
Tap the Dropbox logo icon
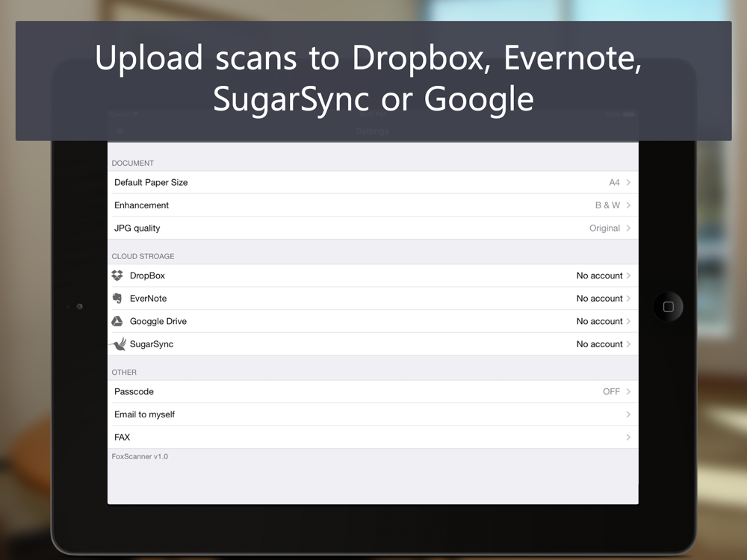117,276
